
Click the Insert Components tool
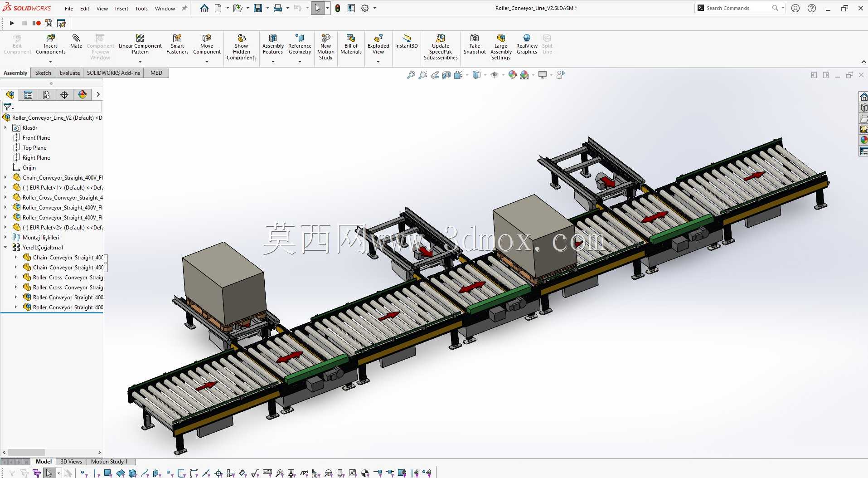(x=51, y=44)
